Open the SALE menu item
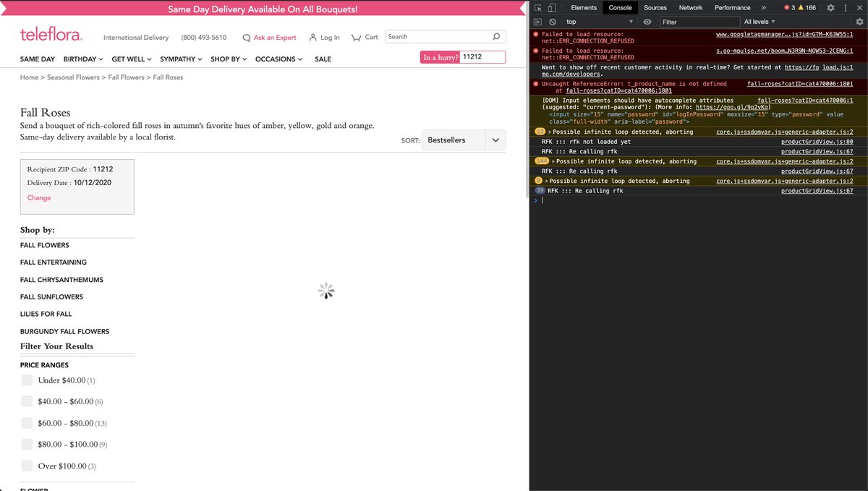Screen dimensions: 868x491 coord(323,59)
